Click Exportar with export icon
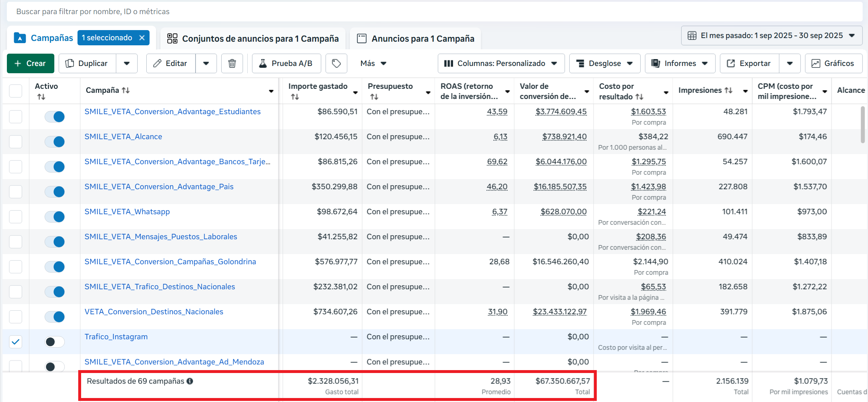 (x=749, y=63)
